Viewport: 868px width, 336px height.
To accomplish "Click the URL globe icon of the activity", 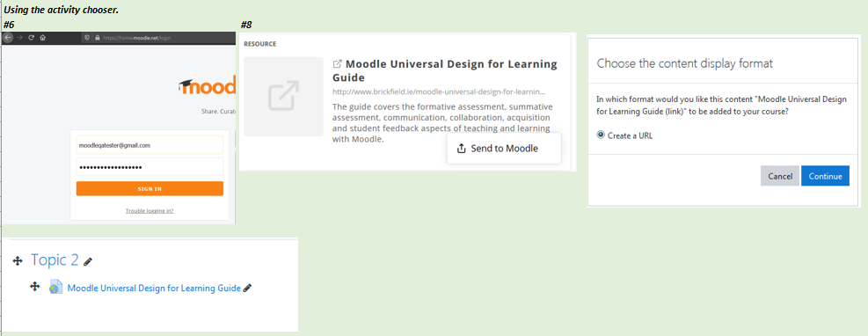I will pos(55,288).
